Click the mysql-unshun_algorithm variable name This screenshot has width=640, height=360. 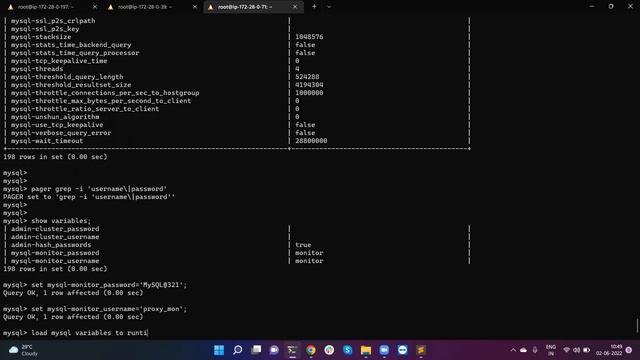pyautogui.click(x=55, y=117)
